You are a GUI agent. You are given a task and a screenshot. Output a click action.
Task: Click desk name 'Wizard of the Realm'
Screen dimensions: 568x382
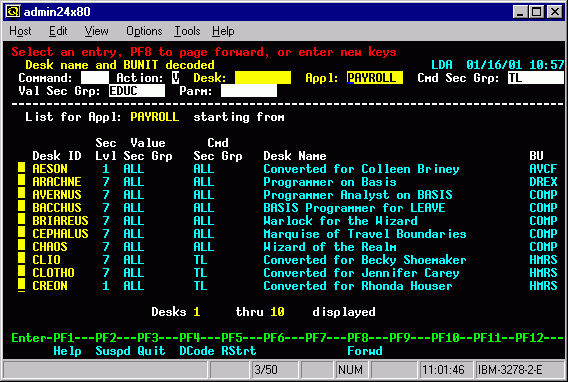[330, 247]
